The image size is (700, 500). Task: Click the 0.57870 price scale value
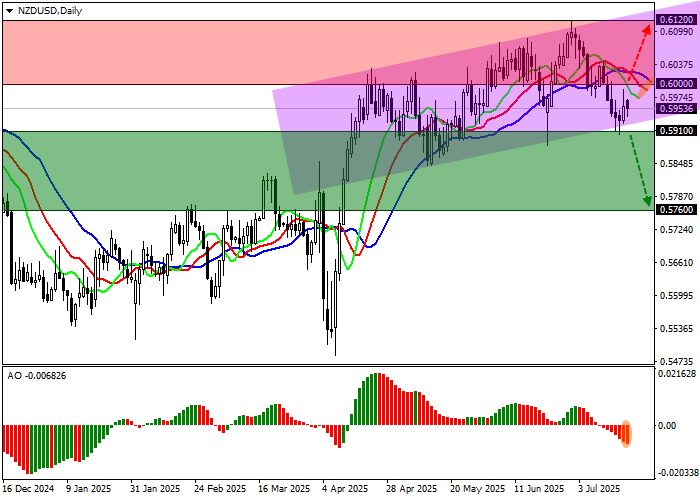(x=676, y=197)
